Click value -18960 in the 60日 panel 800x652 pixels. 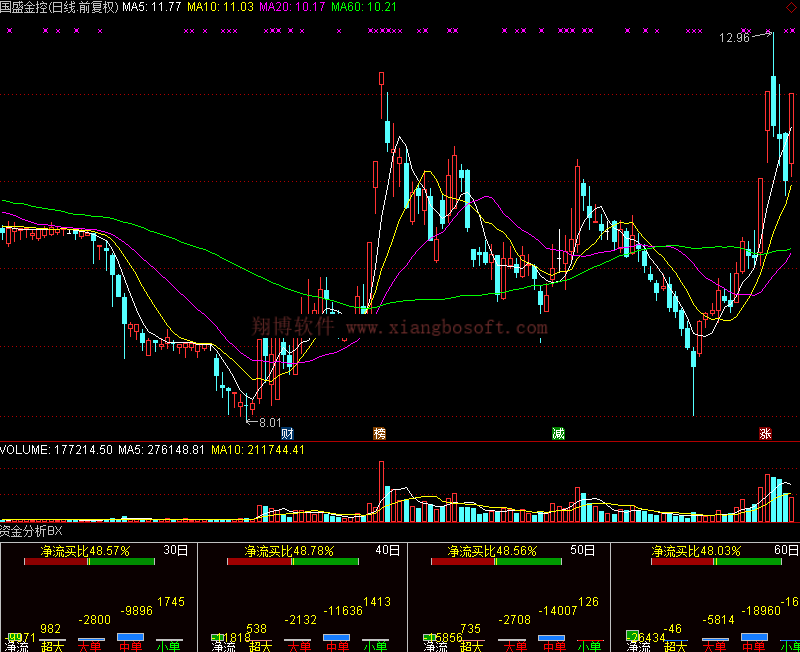coord(761,611)
